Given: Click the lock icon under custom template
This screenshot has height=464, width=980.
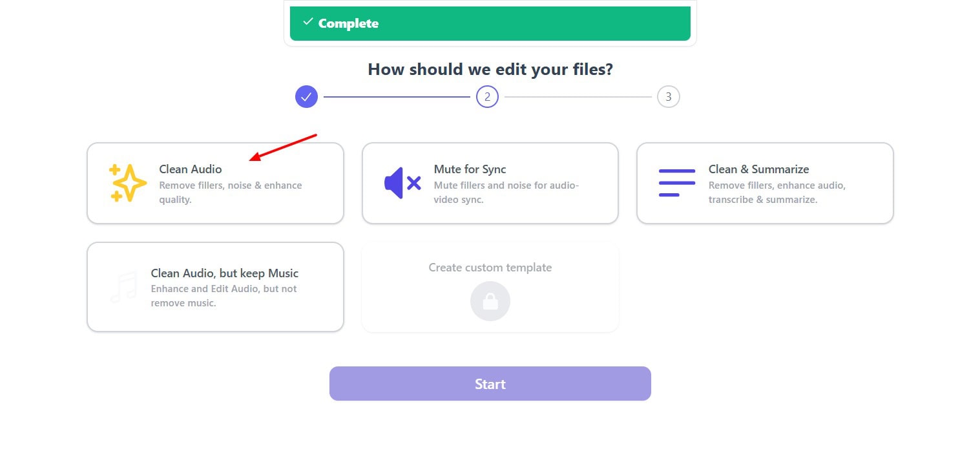Looking at the screenshot, I should (x=490, y=301).
